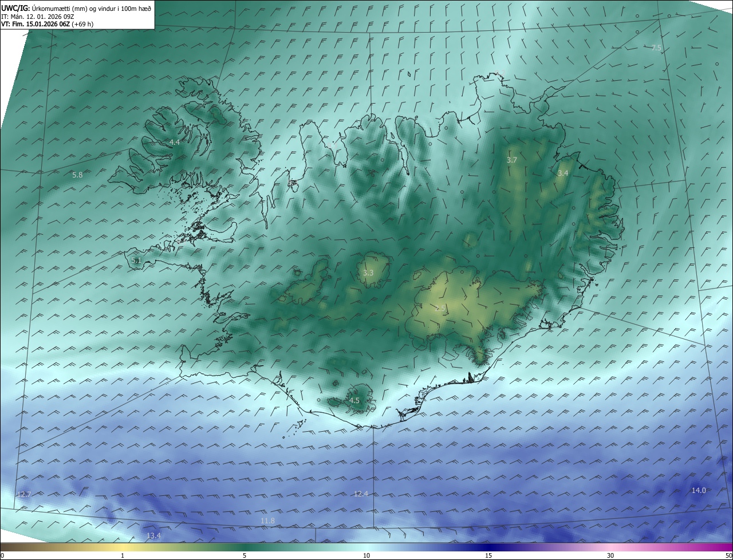733x560 pixels.
Task: Click the 3.3 value on the central glacier
Action: tap(368, 273)
